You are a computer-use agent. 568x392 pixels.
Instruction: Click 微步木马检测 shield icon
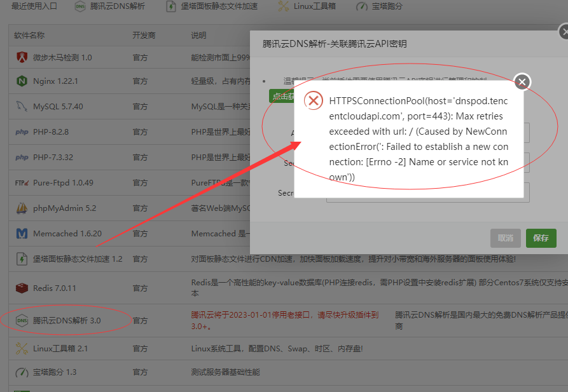point(22,57)
